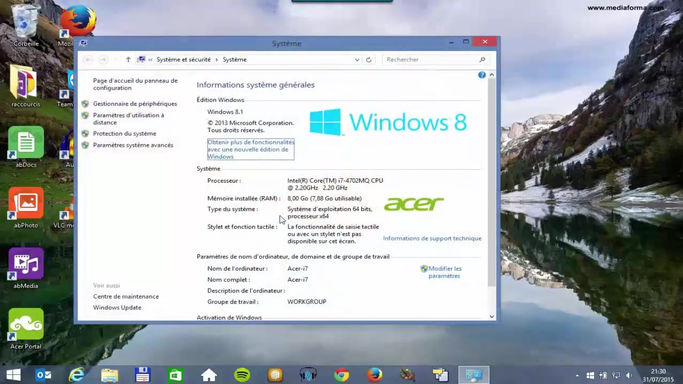Select the Intel Core i7-4702MQ processor text
This screenshot has width=683, height=384.
click(335, 184)
